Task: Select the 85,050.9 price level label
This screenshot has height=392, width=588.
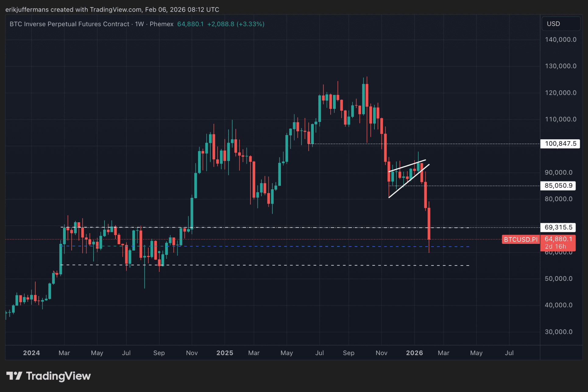Action: point(558,186)
